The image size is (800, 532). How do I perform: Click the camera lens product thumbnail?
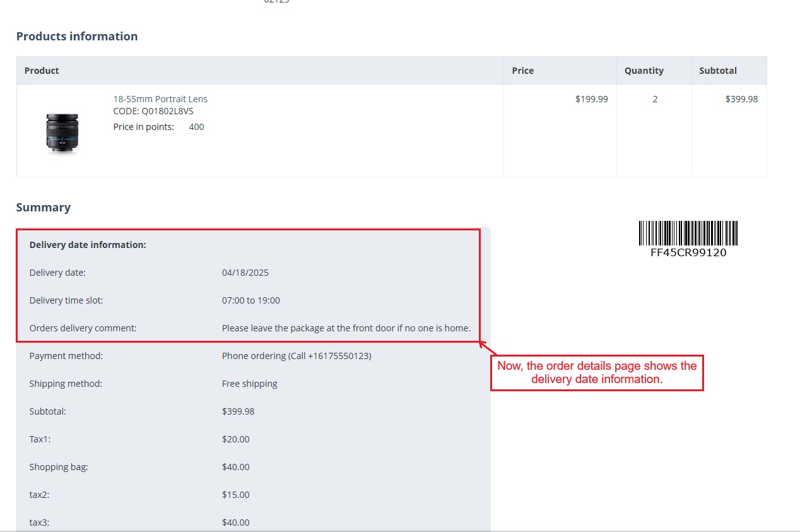coord(62,133)
